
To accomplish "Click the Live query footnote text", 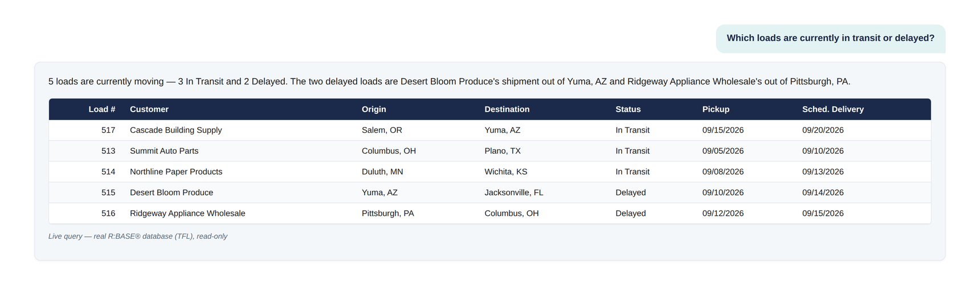I will pos(138,236).
